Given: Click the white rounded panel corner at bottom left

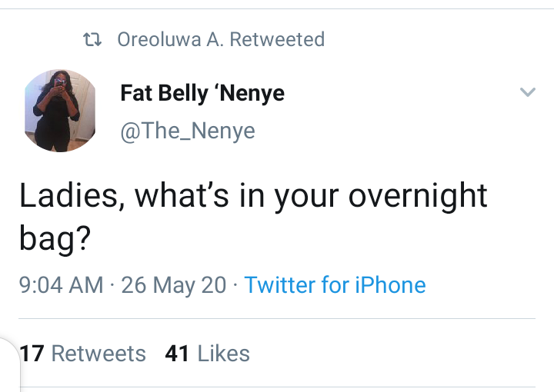Looking at the screenshot, I should (9, 365).
